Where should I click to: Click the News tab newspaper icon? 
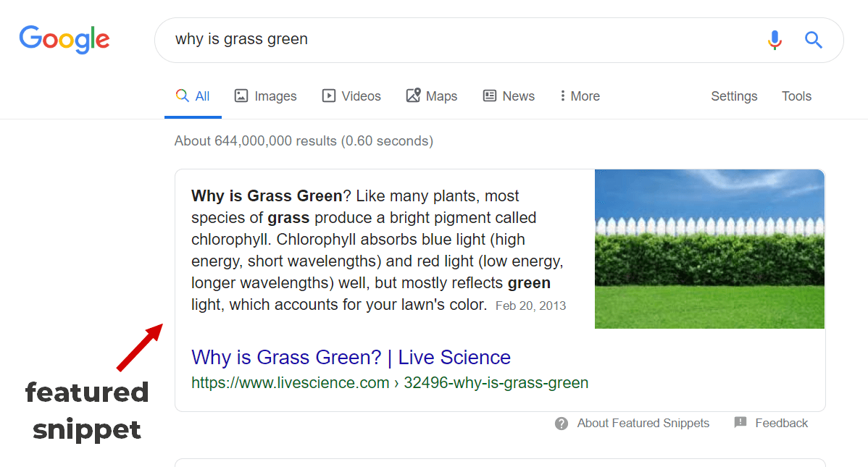pyautogui.click(x=489, y=96)
